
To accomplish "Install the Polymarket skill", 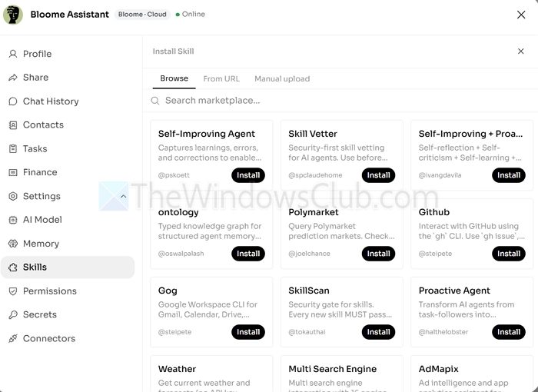I will (378, 254).
